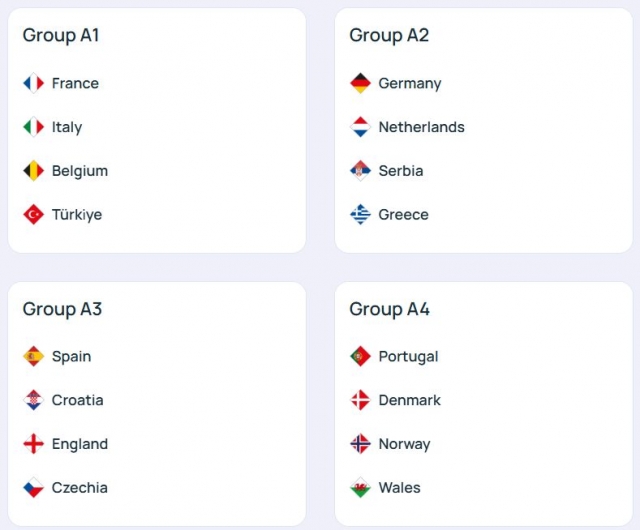The width and height of the screenshot is (640, 530).
Task: Click the Portugal flag icon
Action: [x=361, y=356]
